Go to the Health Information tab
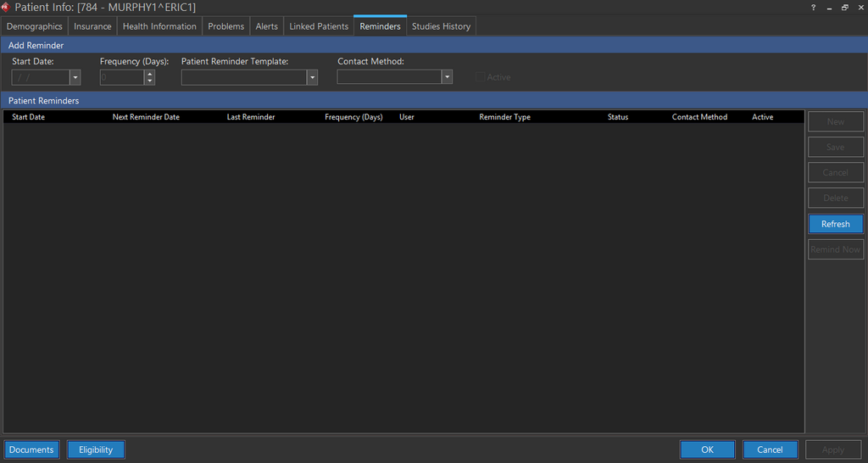This screenshot has height=463, width=868. [x=159, y=26]
